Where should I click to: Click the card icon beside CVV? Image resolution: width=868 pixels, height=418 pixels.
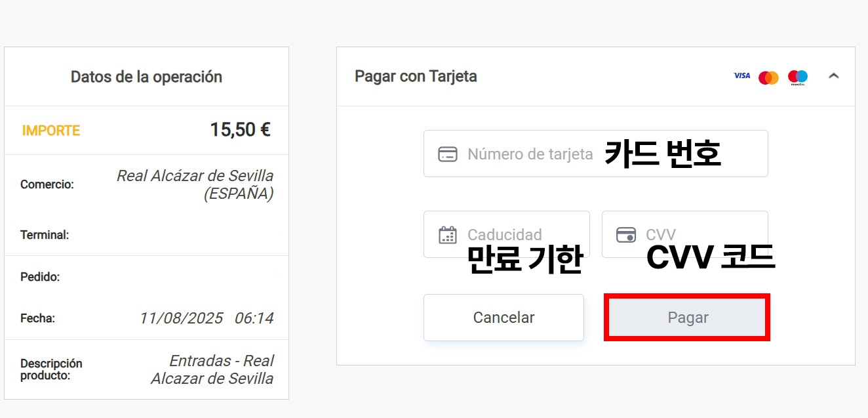(626, 234)
